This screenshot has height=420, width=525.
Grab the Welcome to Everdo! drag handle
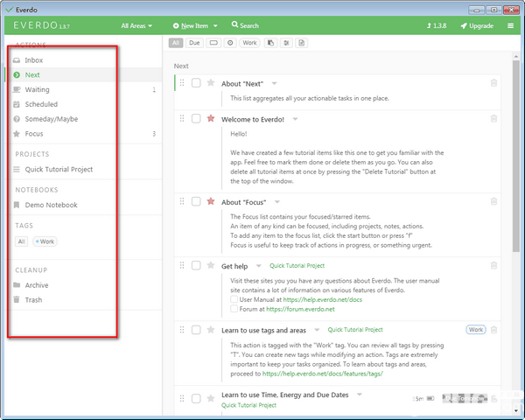[x=182, y=119]
